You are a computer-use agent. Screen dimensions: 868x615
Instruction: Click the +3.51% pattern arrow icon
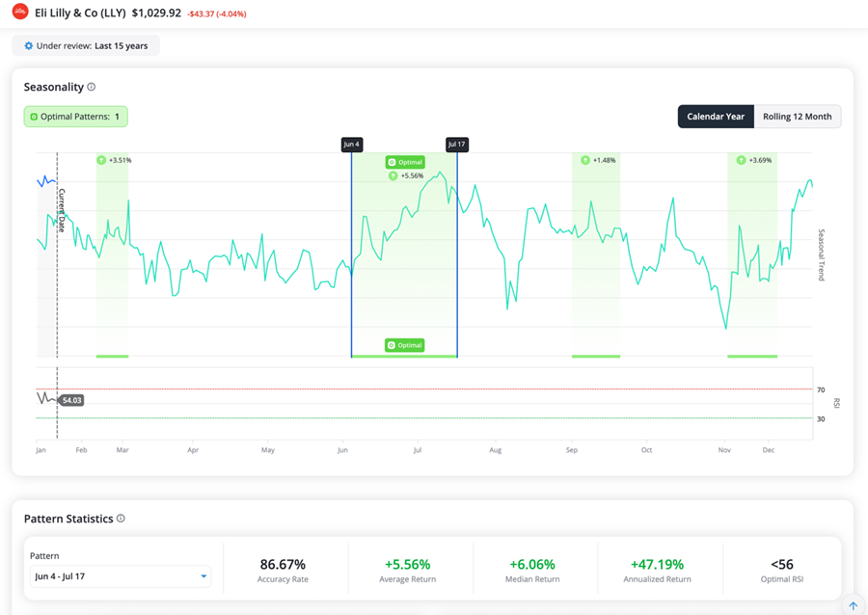(x=101, y=160)
